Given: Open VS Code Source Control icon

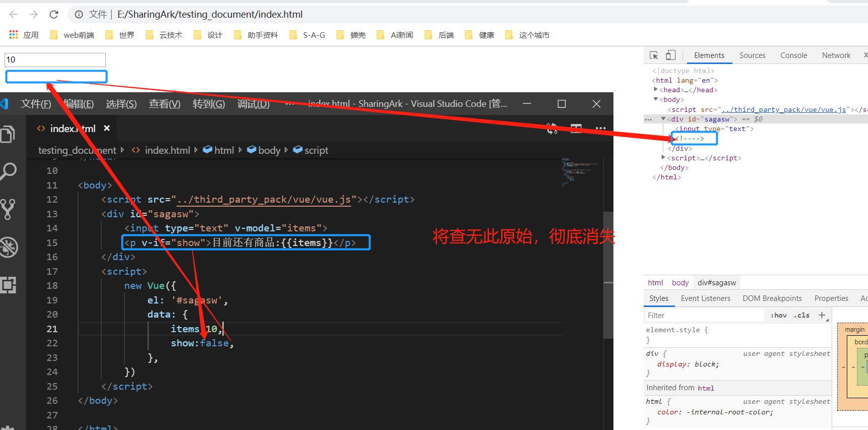Looking at the screenshot, I should tap(9, 209).
